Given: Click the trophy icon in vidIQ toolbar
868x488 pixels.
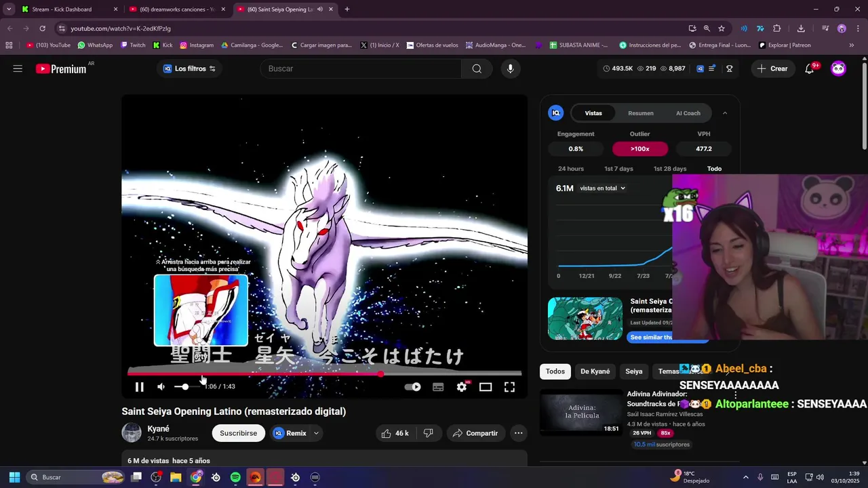Looking at the screenshot, I should [730, 68].
